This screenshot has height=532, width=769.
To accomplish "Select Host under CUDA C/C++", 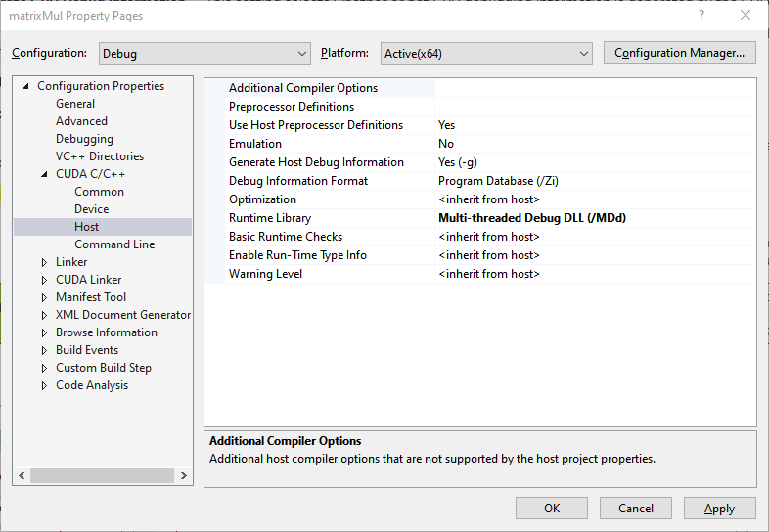I will [87, 227].
